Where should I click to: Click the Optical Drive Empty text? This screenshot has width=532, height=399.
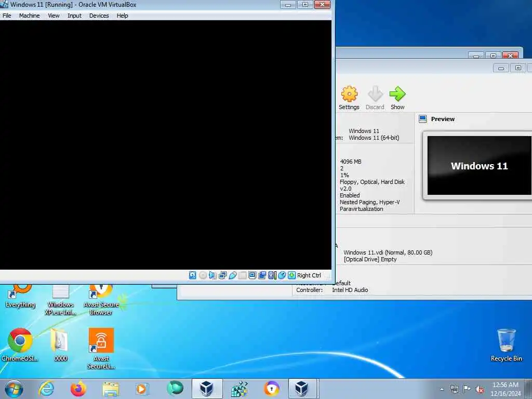click(370, 259)
